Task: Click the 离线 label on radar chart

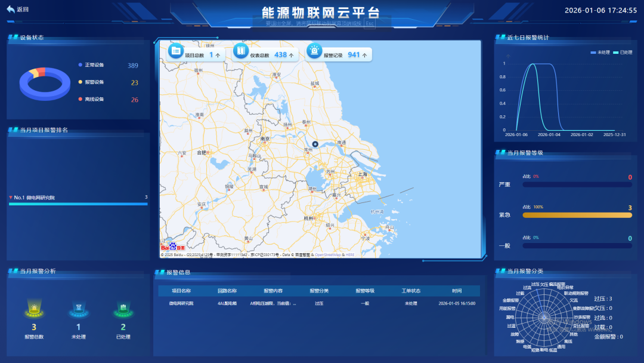Action: (x=568, y=342)
